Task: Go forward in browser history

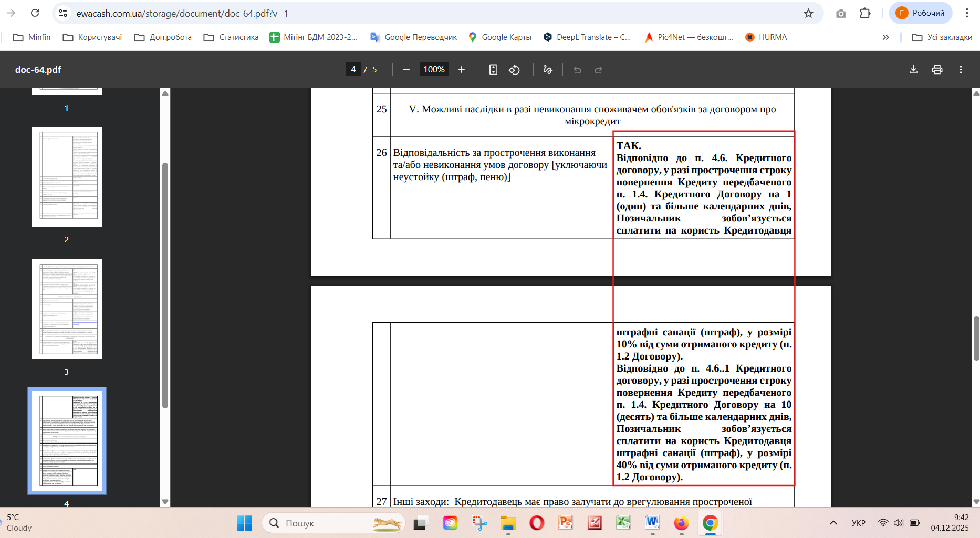Action: tap(12, 13)
